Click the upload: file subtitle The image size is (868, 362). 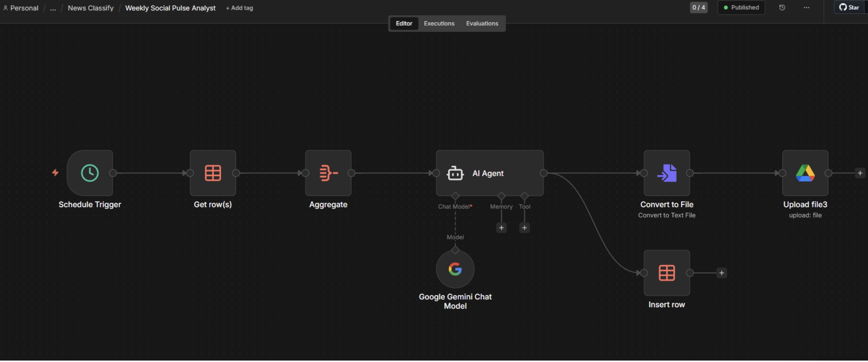(x=805, y=215)
